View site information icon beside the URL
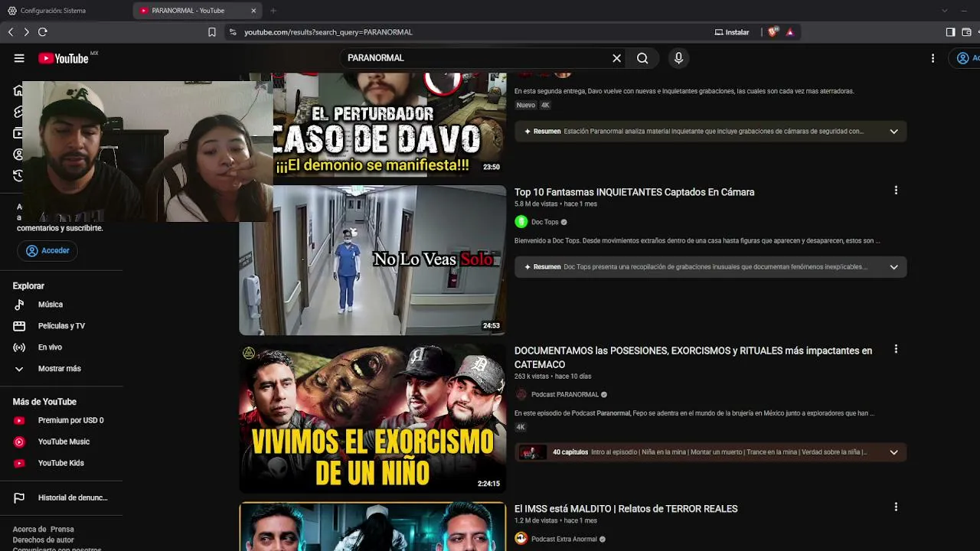 [x=233, y=32]
